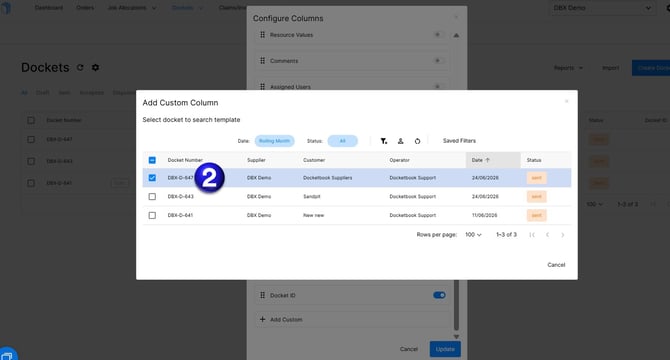Check the background DBX-D-647 row checkbox
Screen dimensions: 670x360
pyautogui.click(x=31, y=139)
